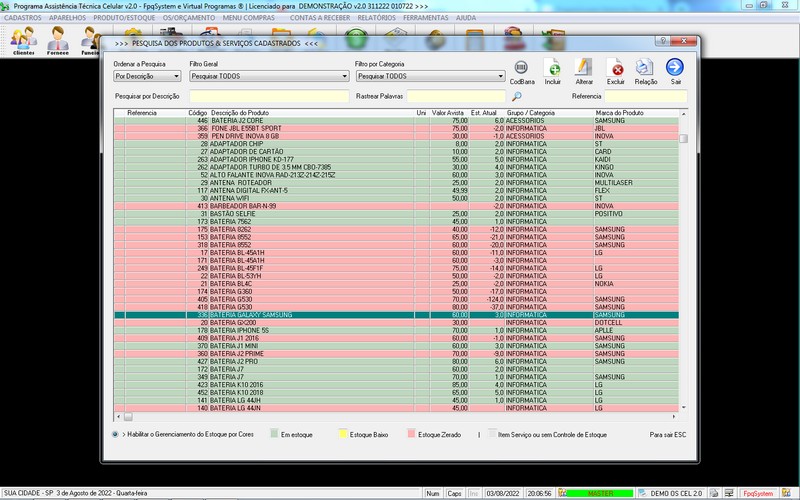This screenshot has width=800, height=500.
Task: Open the Fornece suppliers toolbar icon
Action: point(58,40)
